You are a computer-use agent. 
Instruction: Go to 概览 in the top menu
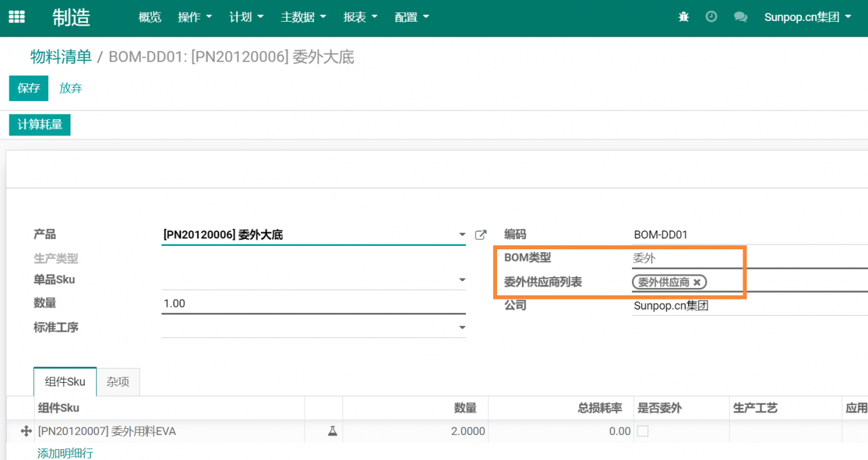click(x=150, y=18)
